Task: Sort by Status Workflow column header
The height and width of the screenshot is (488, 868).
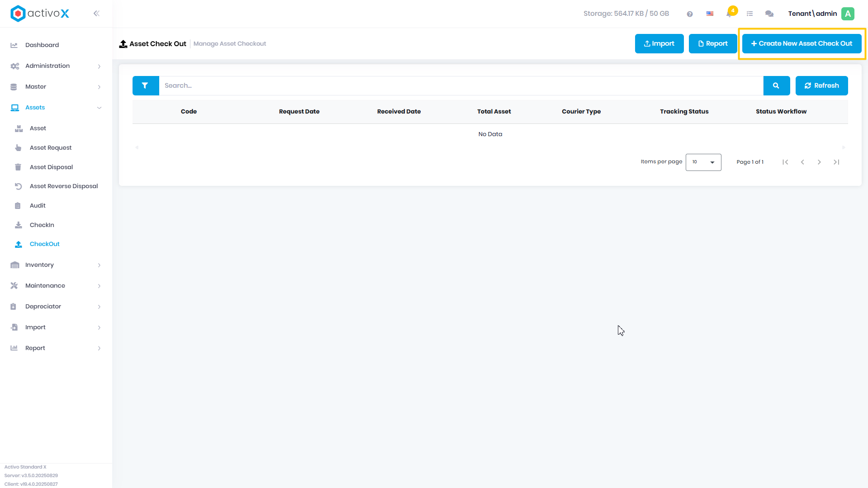Action: click(x=781, y=112)
